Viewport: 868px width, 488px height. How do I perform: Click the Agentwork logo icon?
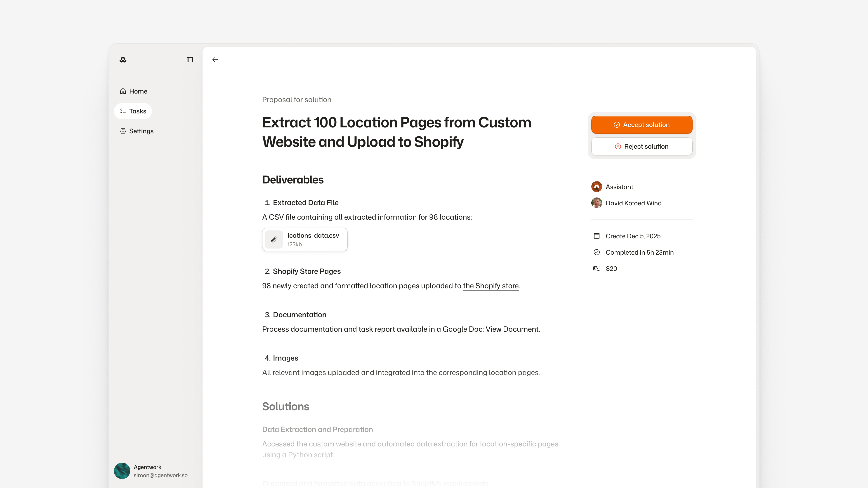point(123,60)
